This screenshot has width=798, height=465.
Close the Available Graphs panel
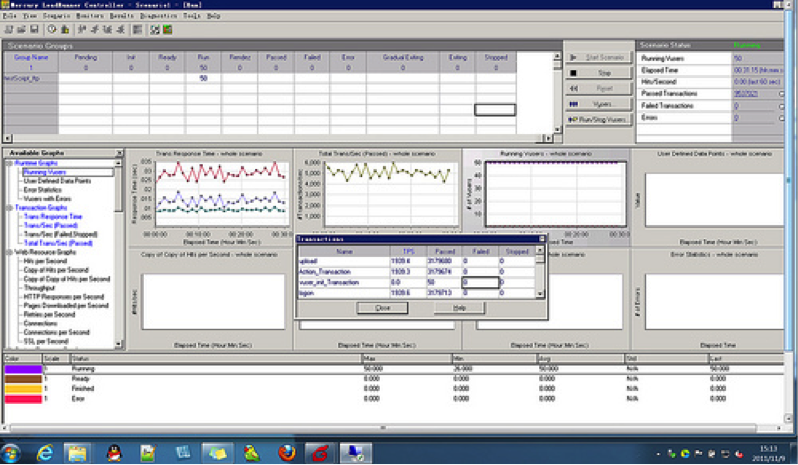119,153
